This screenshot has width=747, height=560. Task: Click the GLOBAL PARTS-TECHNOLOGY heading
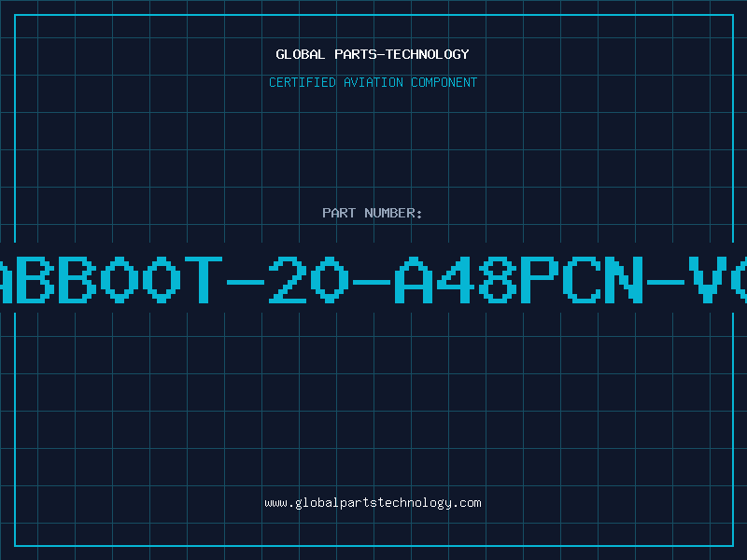tap(373, 54)
